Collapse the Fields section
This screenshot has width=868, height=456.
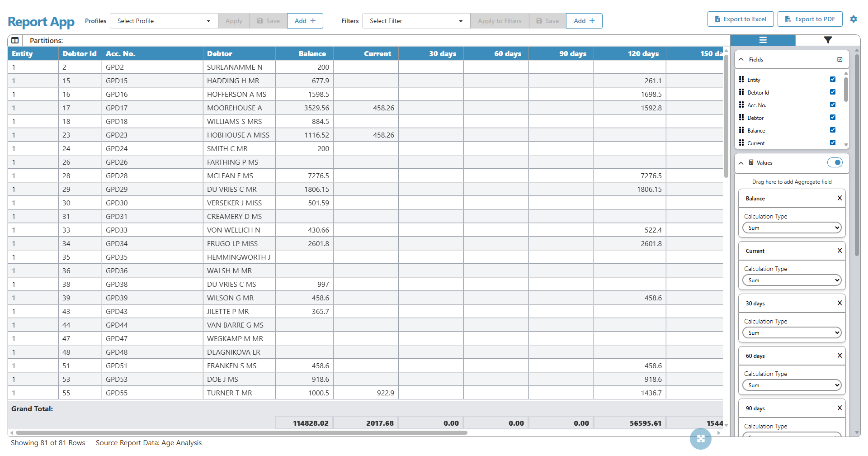coord(741,60)
